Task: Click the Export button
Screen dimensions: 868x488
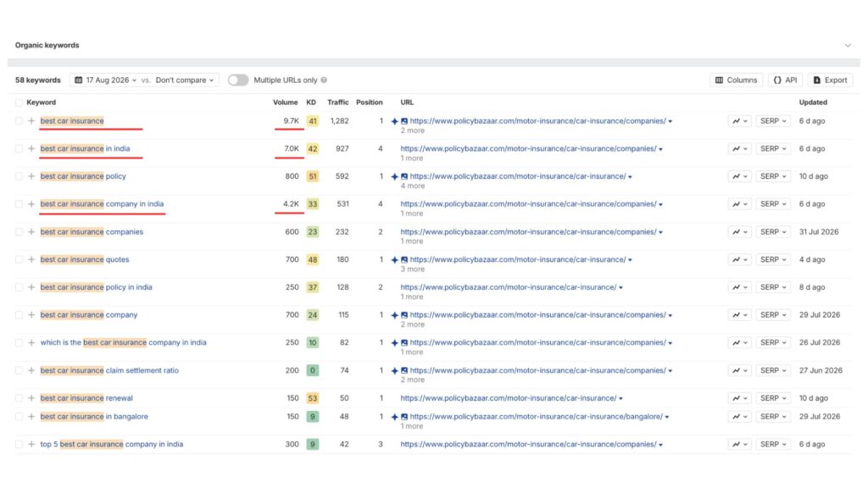Action: pos(831,80)
